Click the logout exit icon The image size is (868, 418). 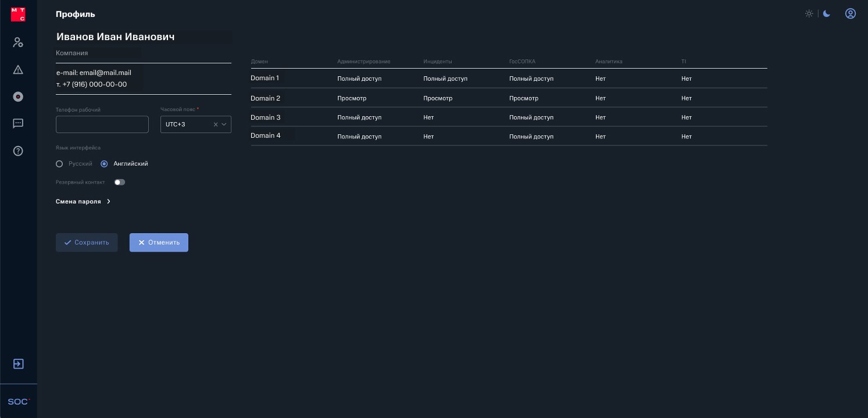coord(18,364)
